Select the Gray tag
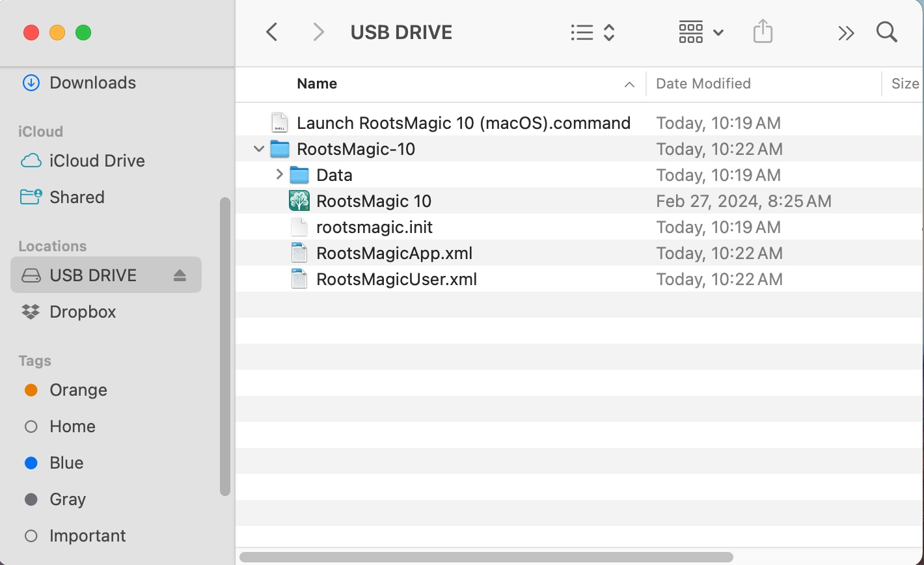924x565 pixels. (68, 499)
